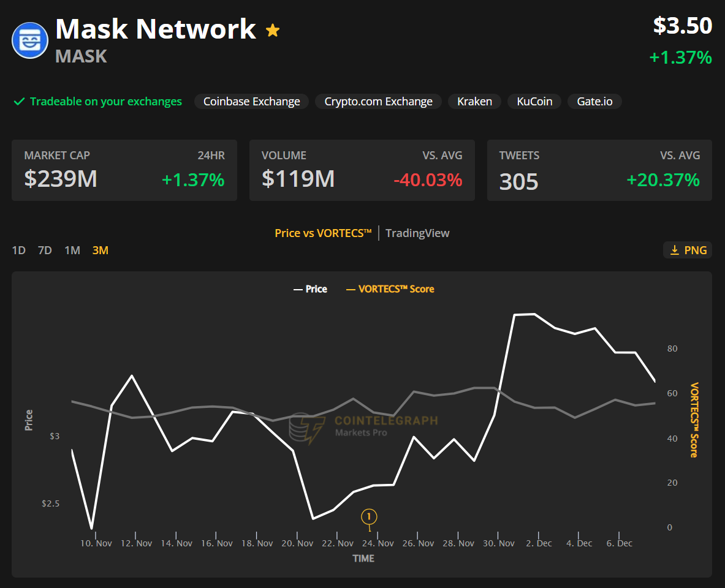Select the KuCoin exchange chip
Viewport: 725px width, 588px height.
point(534,101)
